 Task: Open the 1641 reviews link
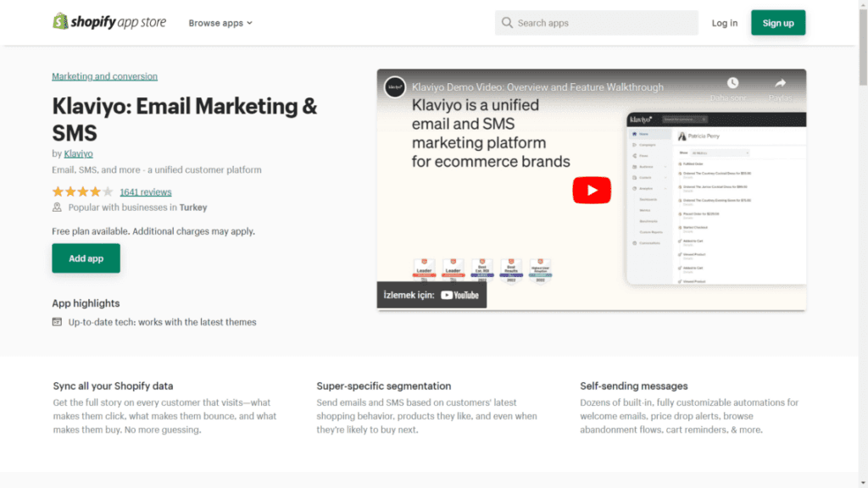click(x=145, y=191)
